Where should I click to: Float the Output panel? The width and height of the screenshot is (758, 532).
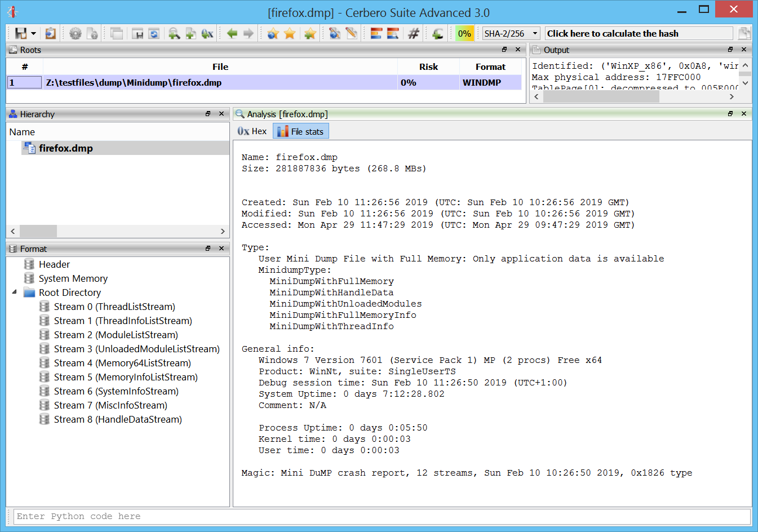coord(730,50)
